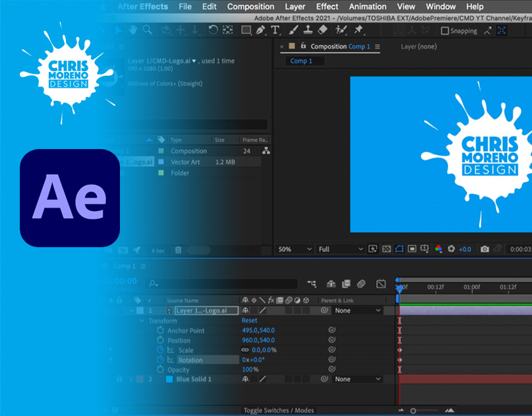Select the Rectangle shape tool
532x416 pixels.
coord(246,30)
